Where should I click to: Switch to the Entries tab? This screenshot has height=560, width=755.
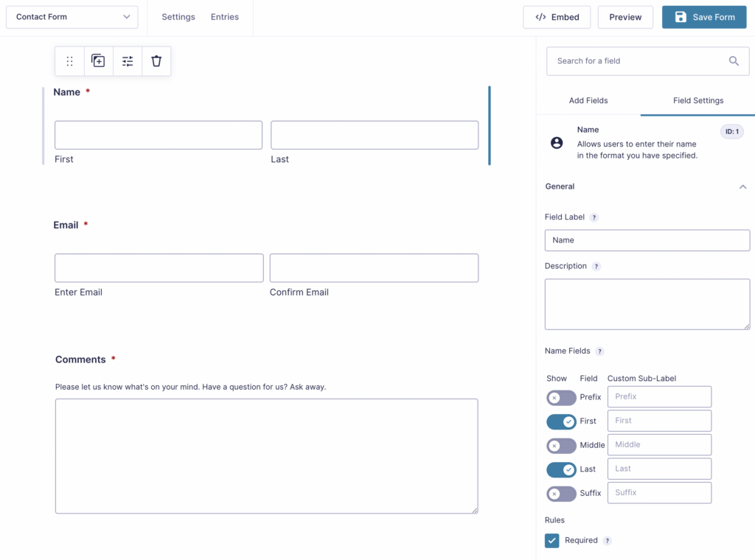pyautogui.click(x=224, y=16)
